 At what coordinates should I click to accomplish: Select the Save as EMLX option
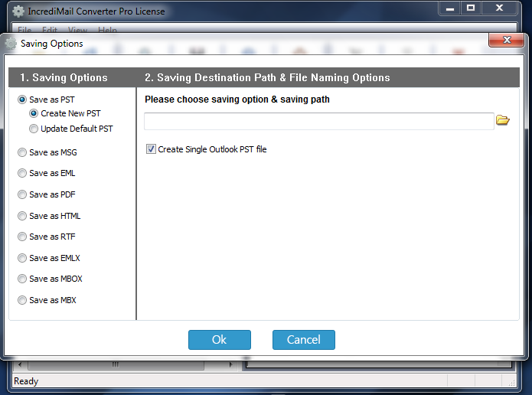point(22,258)
